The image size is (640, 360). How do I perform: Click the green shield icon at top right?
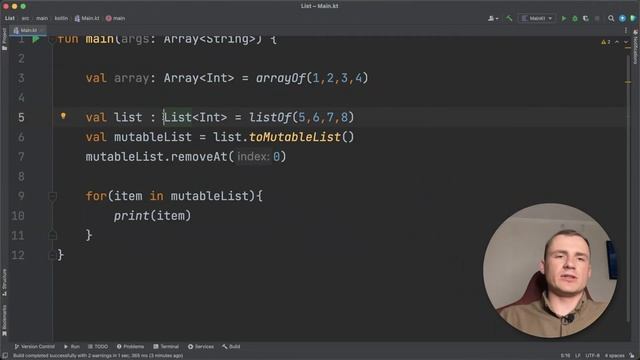(x=633, y=18)
